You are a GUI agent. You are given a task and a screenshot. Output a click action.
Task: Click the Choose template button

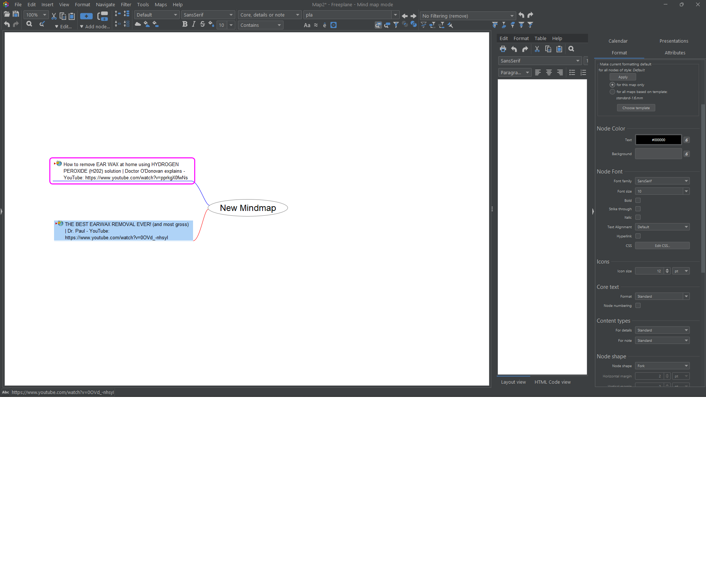(x=636, y=108)
